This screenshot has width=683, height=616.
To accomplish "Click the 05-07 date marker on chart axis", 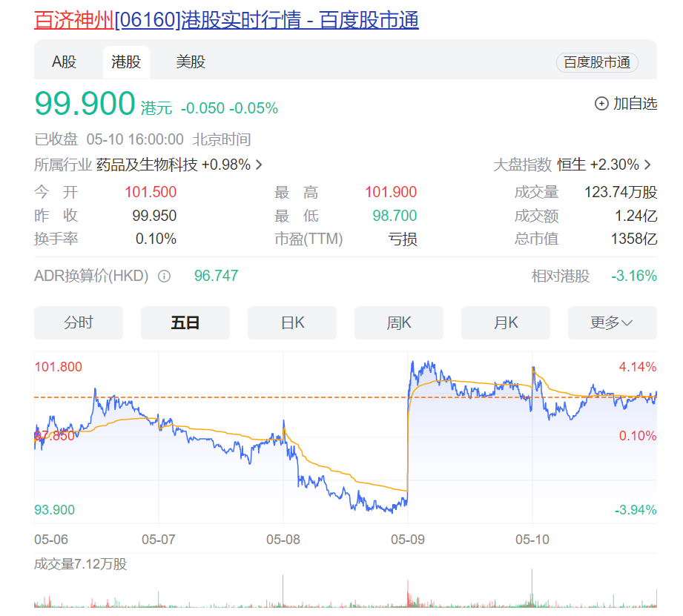I will (159, 540).
